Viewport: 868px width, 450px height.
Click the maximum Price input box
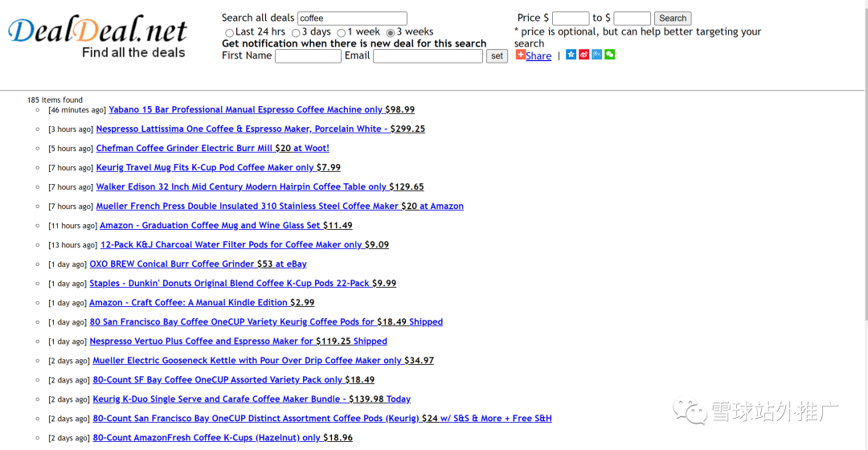633,18
